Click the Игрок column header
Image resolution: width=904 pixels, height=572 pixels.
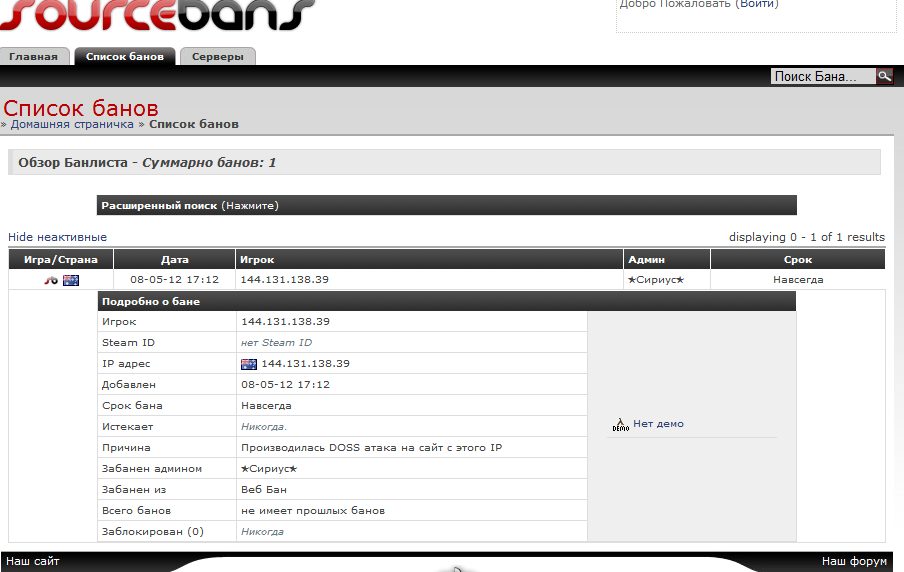point(430,259)
